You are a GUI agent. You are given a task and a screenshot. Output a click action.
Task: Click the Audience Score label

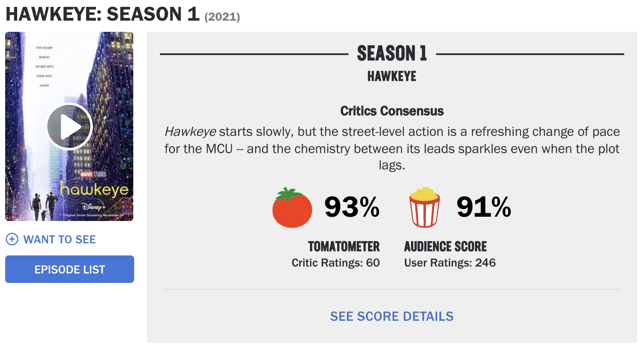click(445, 246)
